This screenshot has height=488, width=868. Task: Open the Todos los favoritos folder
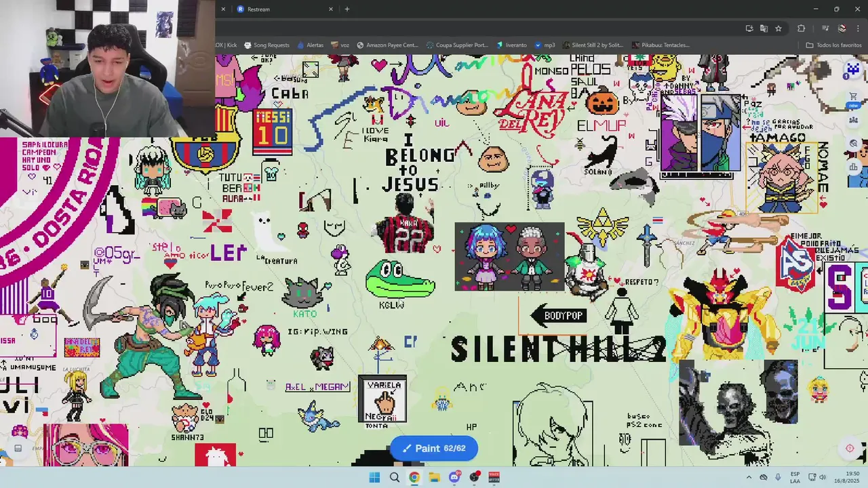834,45
